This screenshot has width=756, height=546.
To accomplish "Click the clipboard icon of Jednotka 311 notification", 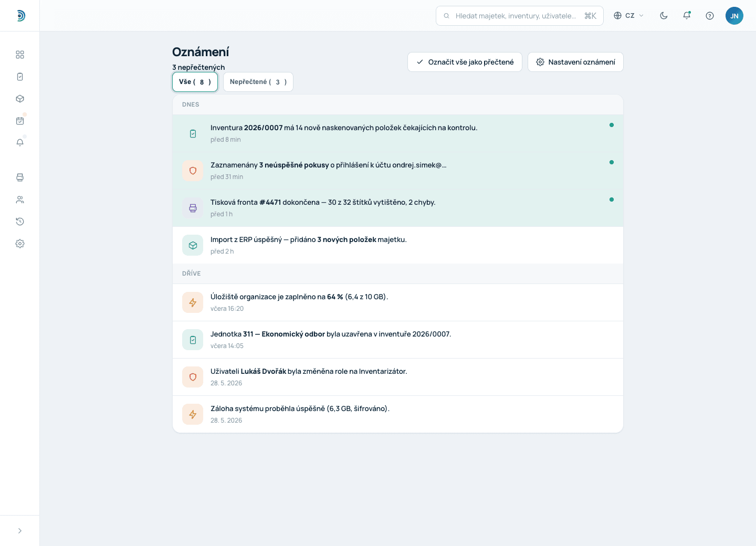I will click(x=193, y=340).
